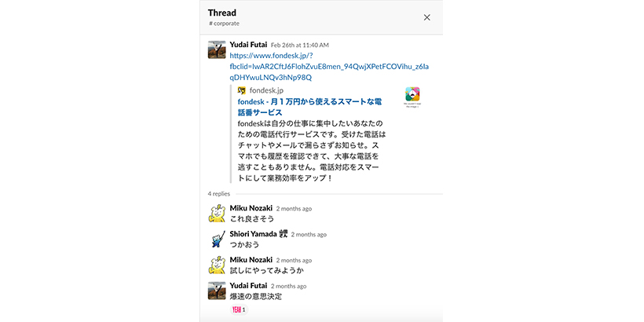The height and width of the screenshot is (322, 644).
Task: Click the Yudai Futai name on top message
Action: point(248,44)
